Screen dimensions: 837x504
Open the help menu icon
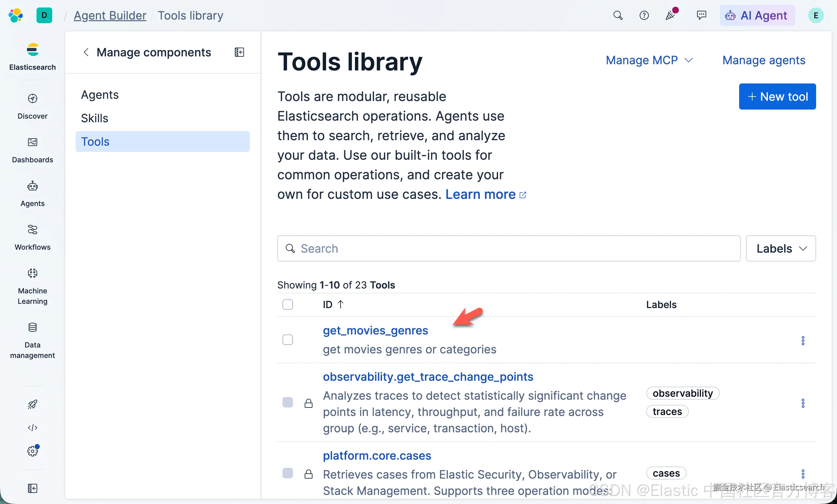tap(644, 15)
